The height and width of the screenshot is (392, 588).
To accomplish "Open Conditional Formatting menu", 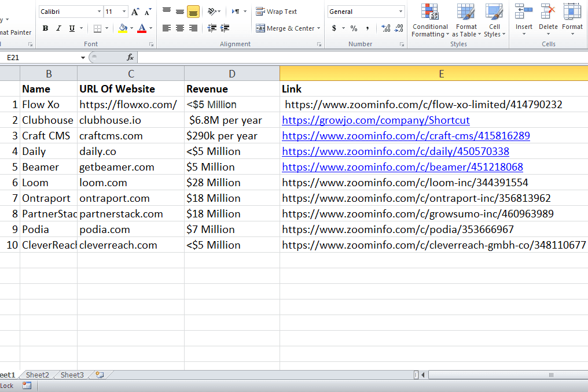I will [430, 20].
